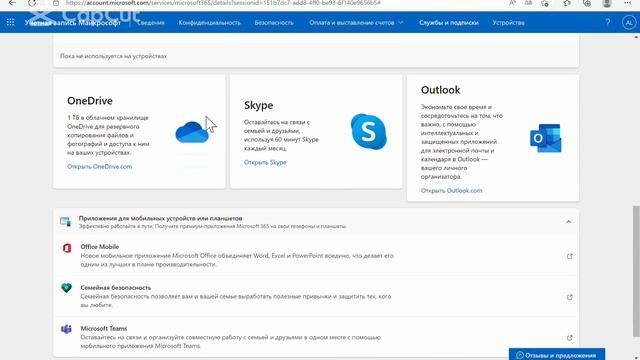Click the read aloud icon in address bar
This screenshot has width=640, height=360.
pyautogui.click(x=512, y=3)
